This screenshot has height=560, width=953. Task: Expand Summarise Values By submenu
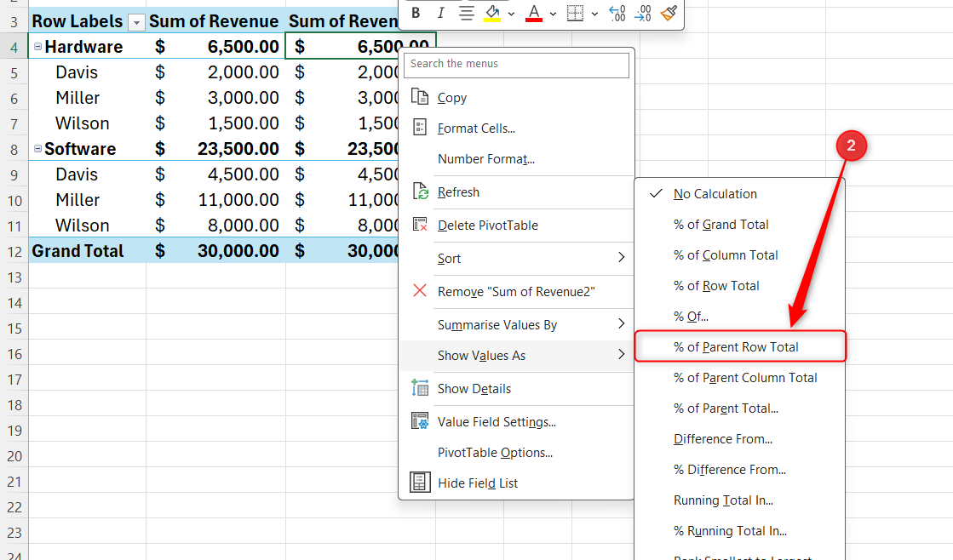coord(516,325)
